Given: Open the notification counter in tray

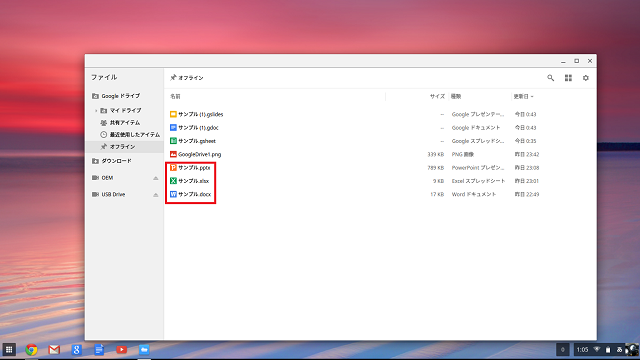Looking at the screenshot, I should [x=562, y=350].
